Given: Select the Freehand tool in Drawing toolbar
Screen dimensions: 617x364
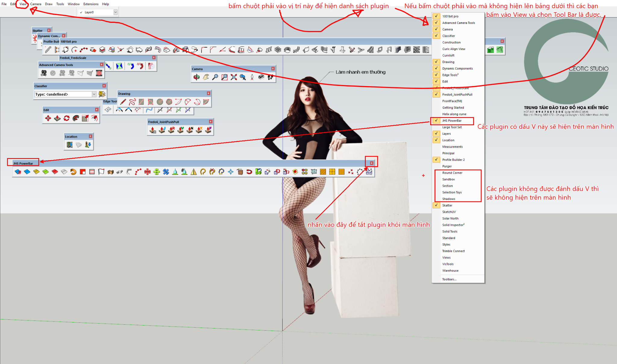Looking at the screenshot, I should coord(132,102).
